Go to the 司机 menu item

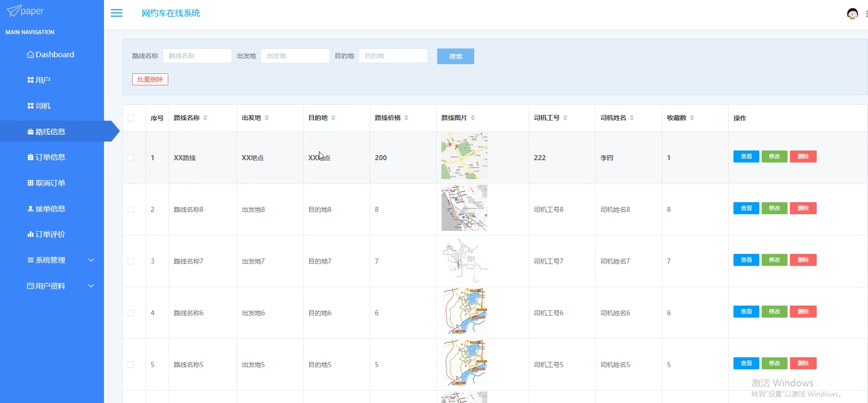click(52, 106)
